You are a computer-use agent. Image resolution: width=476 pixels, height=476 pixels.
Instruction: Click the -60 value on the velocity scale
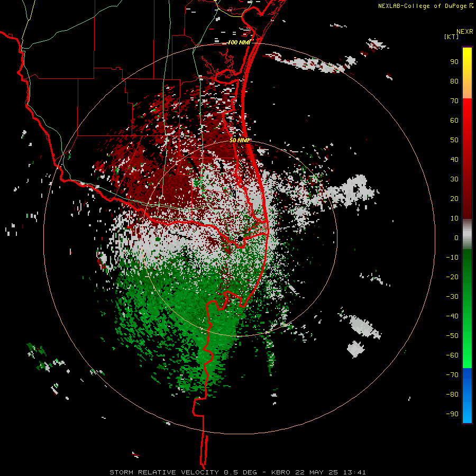452,355
